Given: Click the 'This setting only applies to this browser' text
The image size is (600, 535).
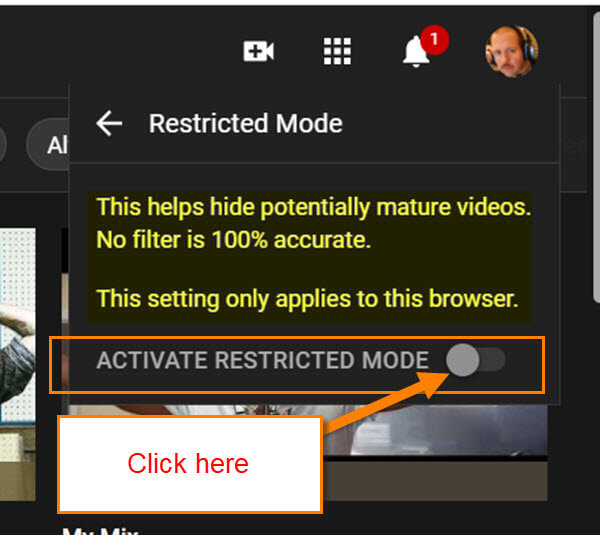Looking at the screenshot, I should tap(307, 298).
